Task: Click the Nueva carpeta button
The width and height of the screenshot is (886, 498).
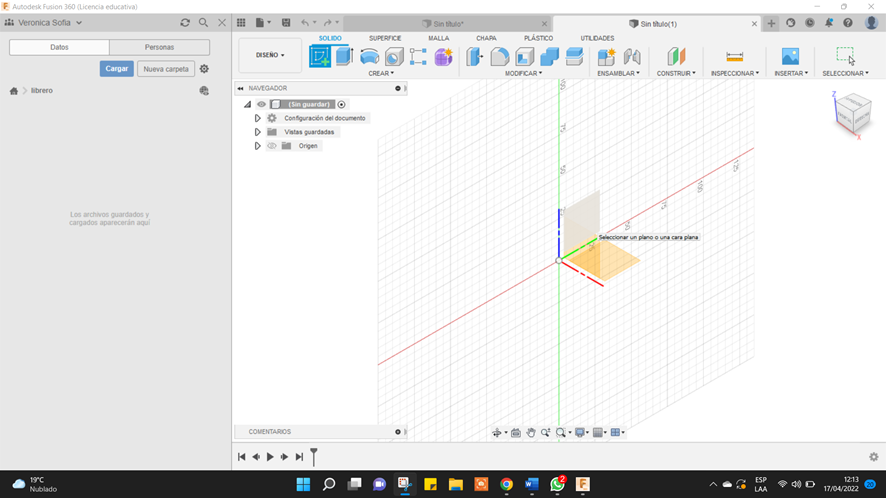Action: click(166, 69)
